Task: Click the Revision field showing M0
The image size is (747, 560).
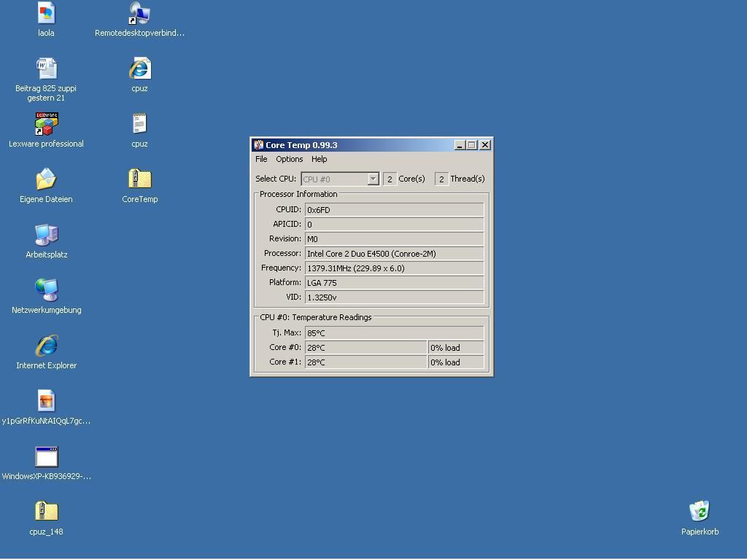Action: pos(395,239)
